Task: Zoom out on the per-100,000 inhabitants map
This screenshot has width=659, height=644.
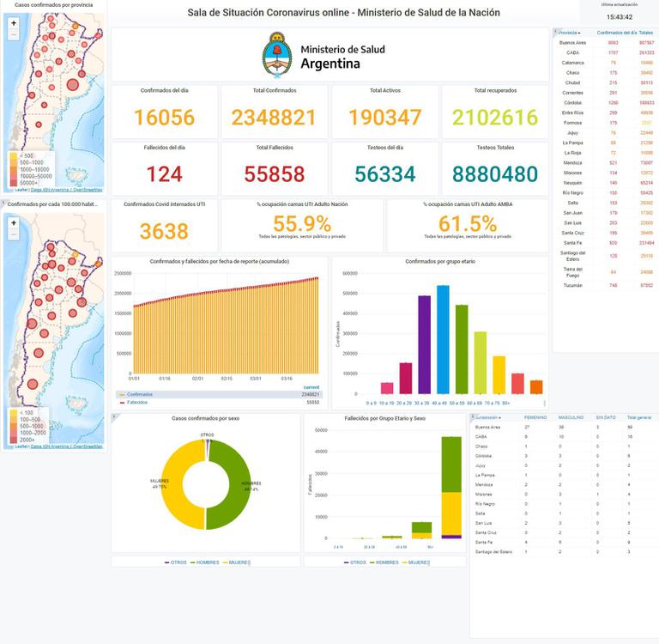Action: click(14, 234)
